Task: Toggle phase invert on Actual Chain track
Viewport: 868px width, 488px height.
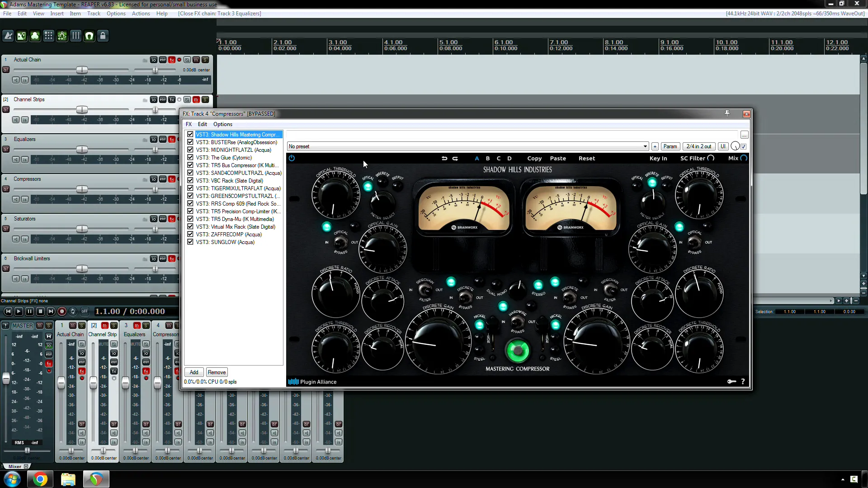Action: 187,60
